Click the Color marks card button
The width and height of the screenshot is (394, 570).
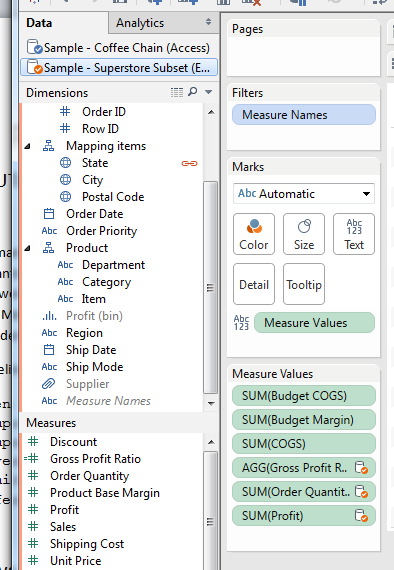(254, 234)
